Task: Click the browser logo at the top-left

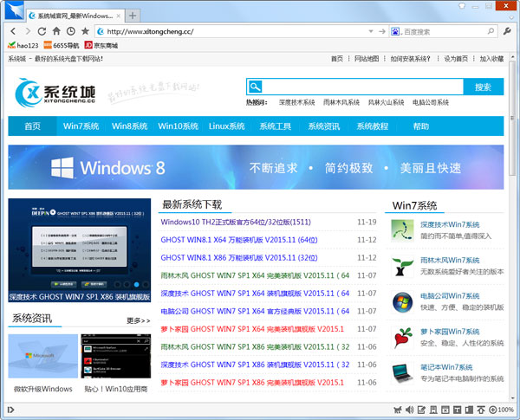Action: click(x=15, y=10)
